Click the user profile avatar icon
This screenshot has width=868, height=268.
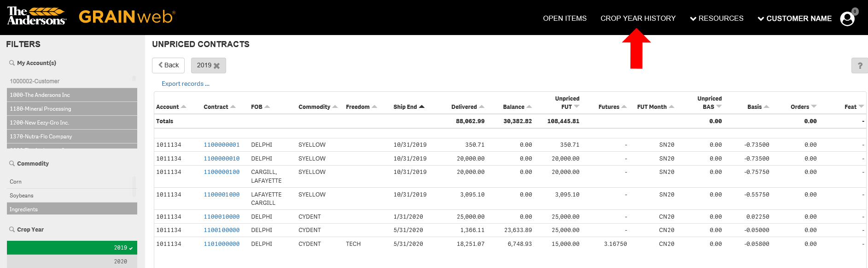point(847,18)
